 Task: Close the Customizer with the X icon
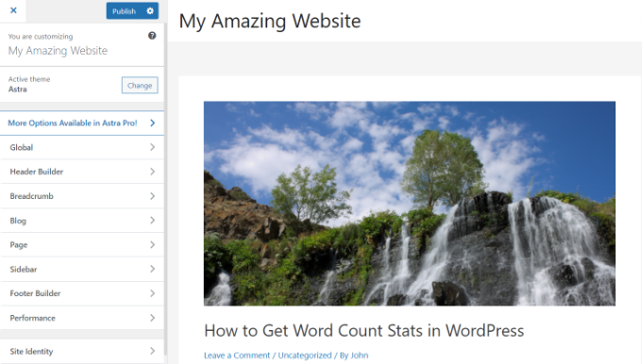[x=13, y=10]
